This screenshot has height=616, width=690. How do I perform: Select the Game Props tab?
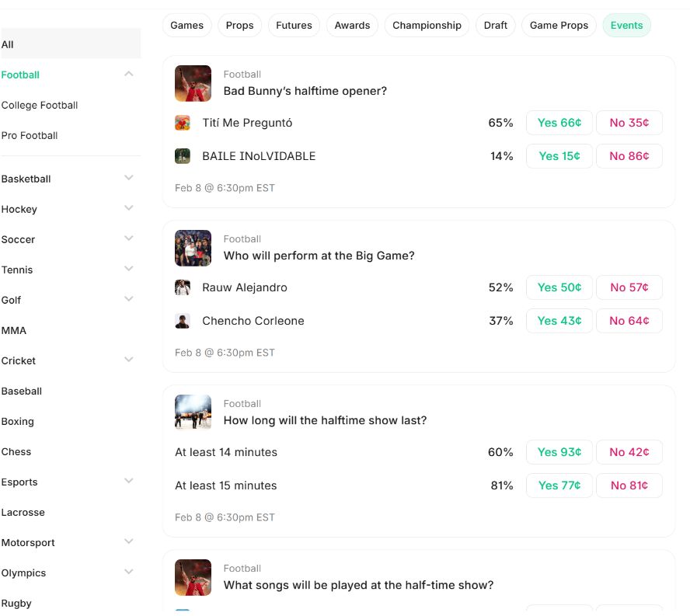coord(559,26)
